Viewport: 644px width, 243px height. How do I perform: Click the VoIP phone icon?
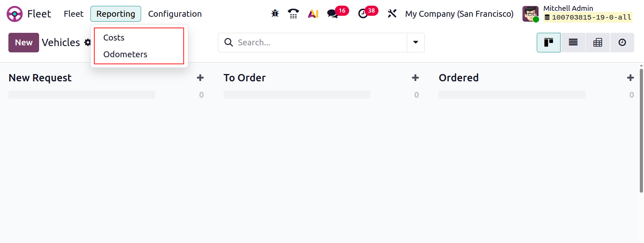tap(293, 14)
